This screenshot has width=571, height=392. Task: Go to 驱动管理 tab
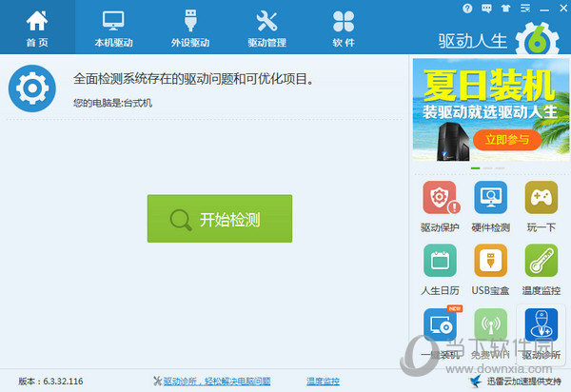point(266,28)
